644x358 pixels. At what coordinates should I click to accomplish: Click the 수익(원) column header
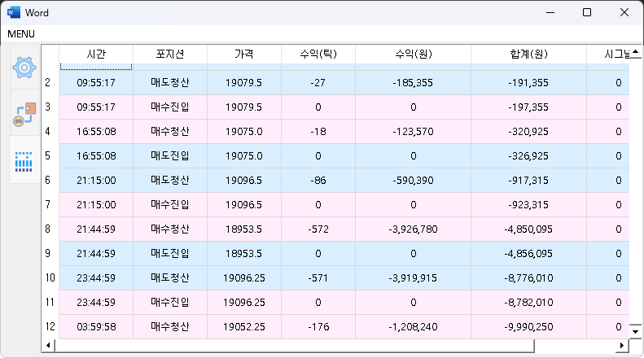(413, 54)
